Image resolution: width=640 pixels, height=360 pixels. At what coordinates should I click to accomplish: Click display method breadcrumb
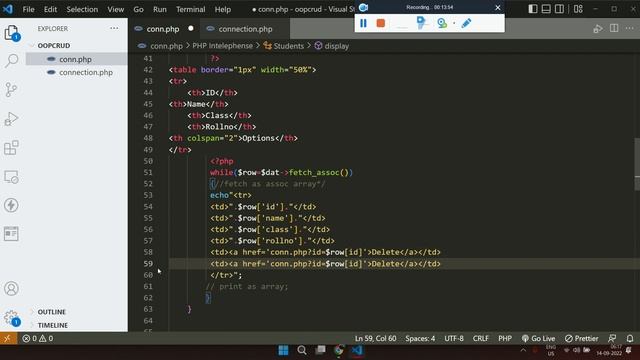(x=332, y=46)
